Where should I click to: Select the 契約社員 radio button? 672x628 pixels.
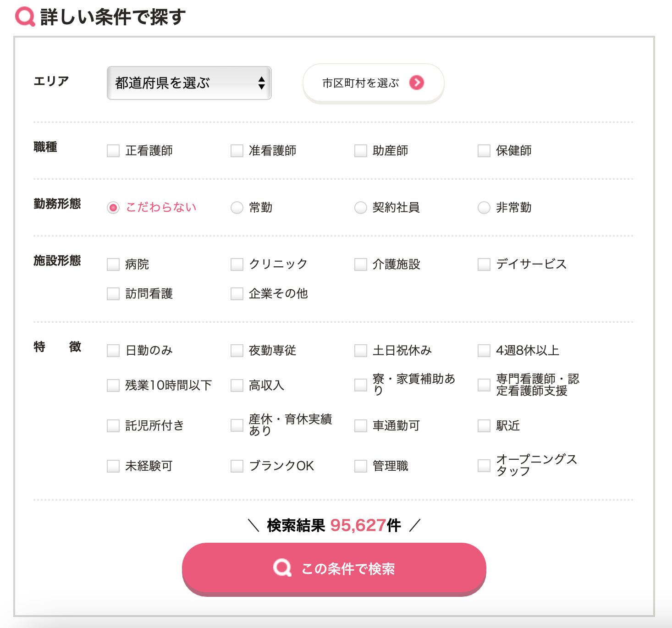361,208
